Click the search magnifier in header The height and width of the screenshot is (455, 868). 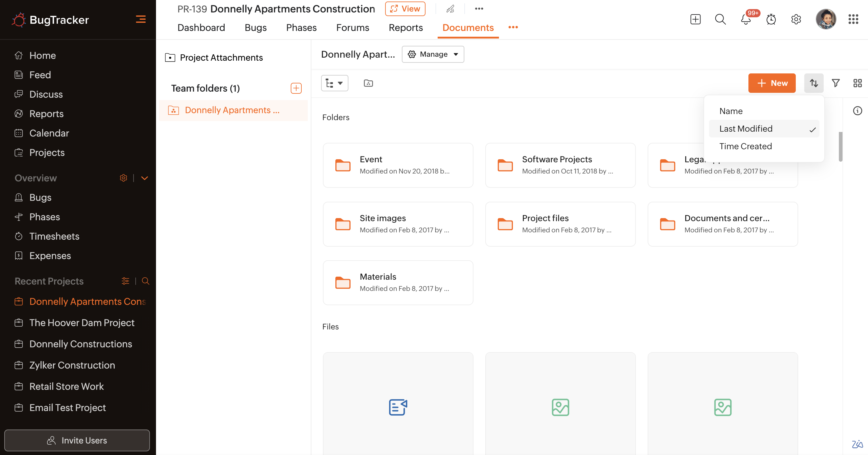click(721, 19)
